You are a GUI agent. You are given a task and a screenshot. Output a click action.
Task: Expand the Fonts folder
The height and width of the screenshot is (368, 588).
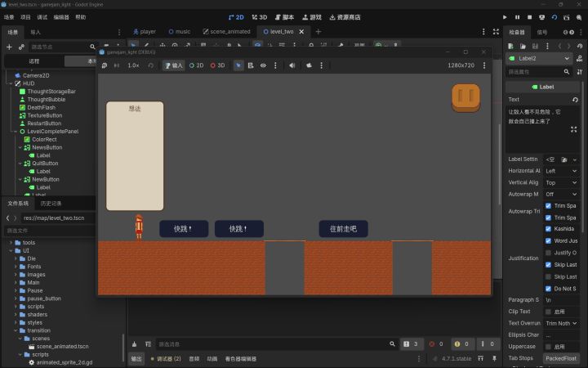(16, 267)
